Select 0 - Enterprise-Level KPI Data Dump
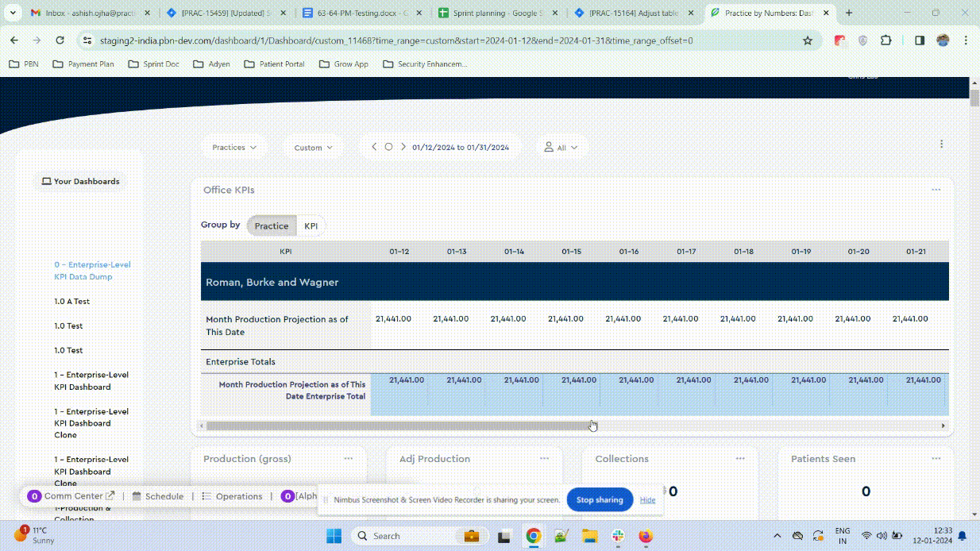Image resolution: width=980 pixels, height=551 pixels. (x=92, y=271)
